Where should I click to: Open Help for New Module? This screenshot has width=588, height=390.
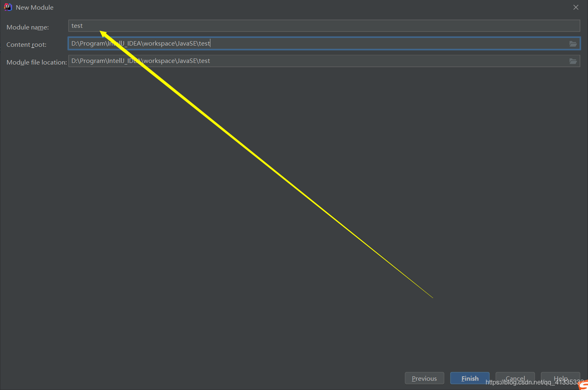point(560,378)
